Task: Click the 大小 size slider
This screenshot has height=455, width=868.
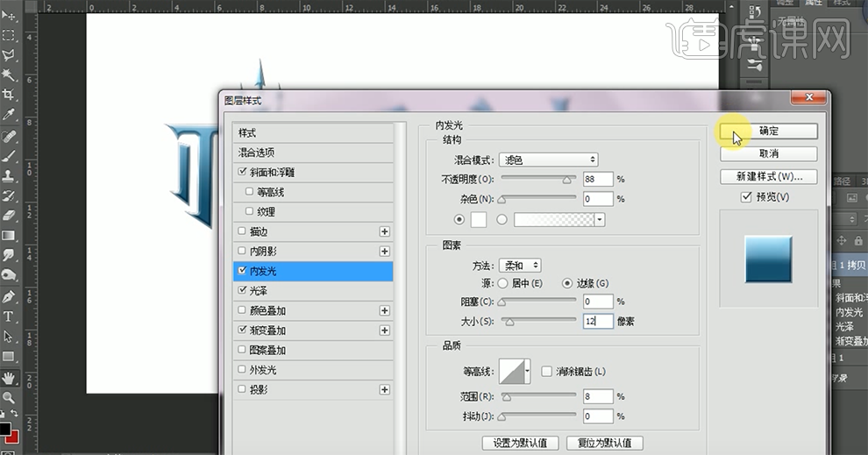Action: coord(538,321)
